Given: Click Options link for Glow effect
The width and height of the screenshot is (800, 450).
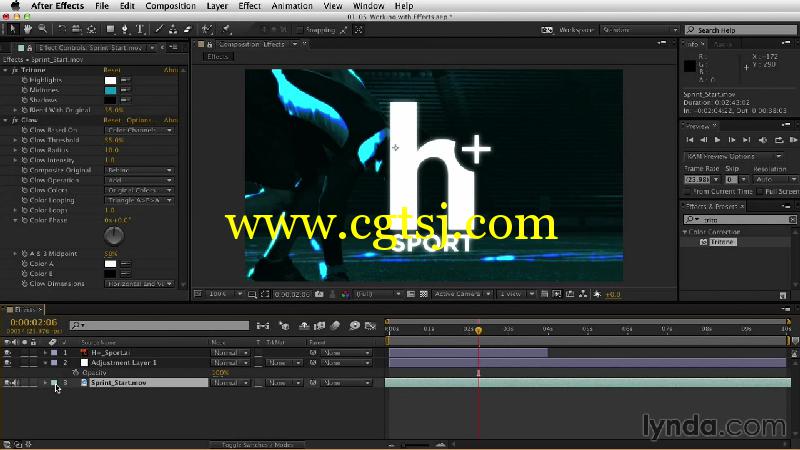Looking at the screenshot, I should pos(138,120).
